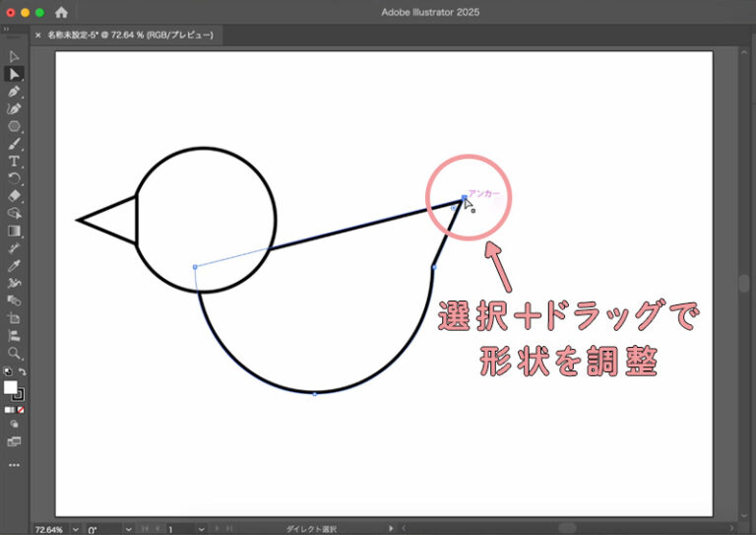Close the 名称未設定-5 document tab
The image size is (756, 535).
pos(38,34)
